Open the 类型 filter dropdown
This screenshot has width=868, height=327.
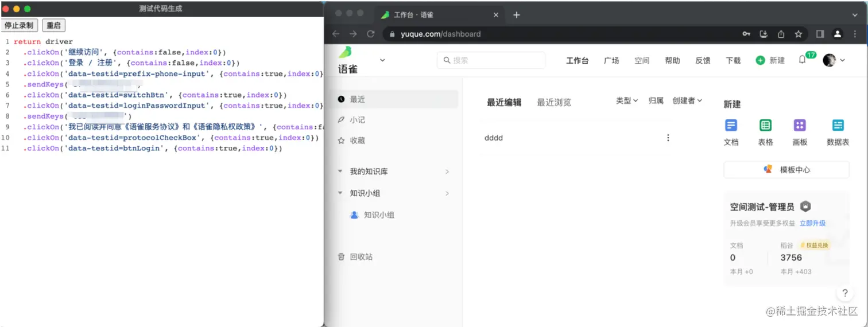coord(627,100)
